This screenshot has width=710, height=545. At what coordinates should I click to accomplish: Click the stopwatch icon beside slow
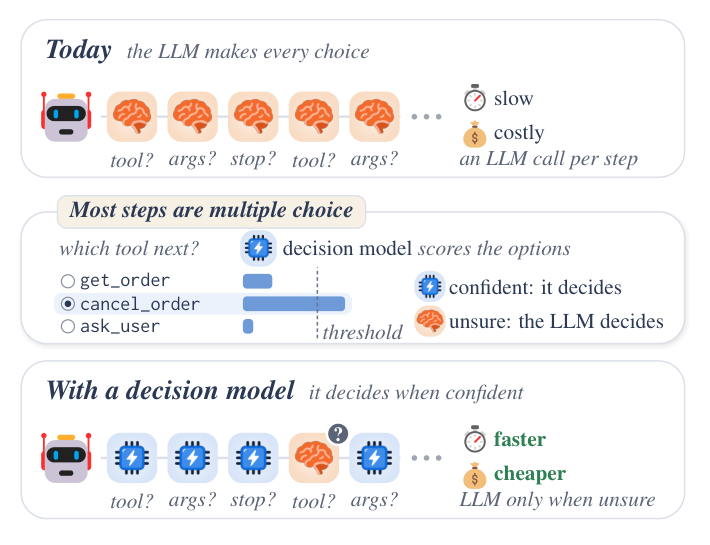pyautogui.click(x=475, y=98)
